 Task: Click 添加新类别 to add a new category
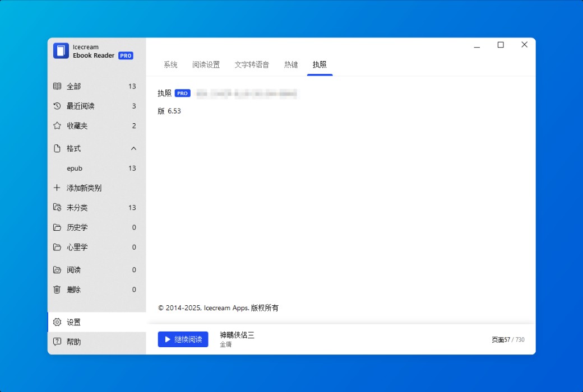78,188
